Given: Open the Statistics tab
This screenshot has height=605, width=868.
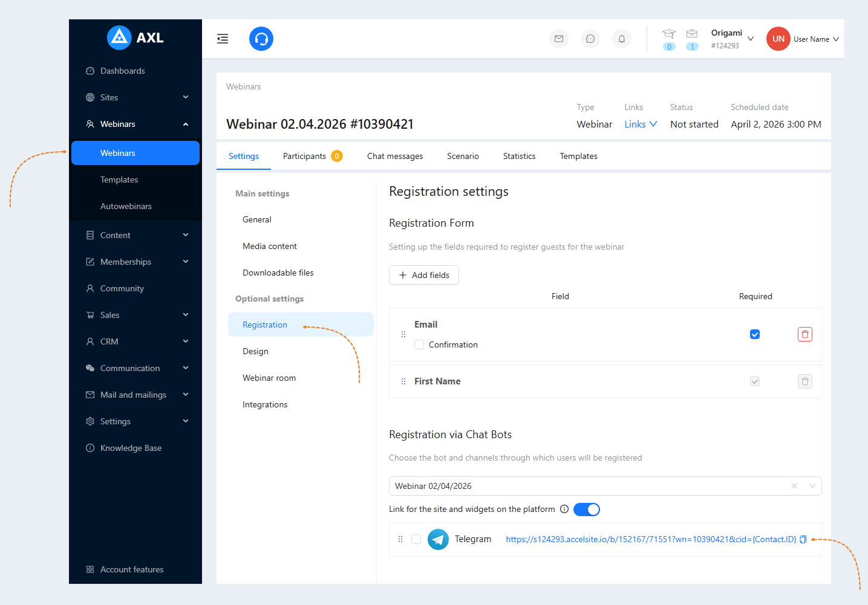Looking at the screenshot, I should point(519,156).
